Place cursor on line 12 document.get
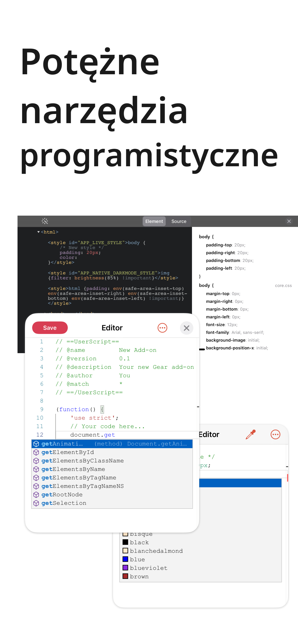Image resolution: width=298 pixels, height=644 pixels. click(x=93, y=435)
